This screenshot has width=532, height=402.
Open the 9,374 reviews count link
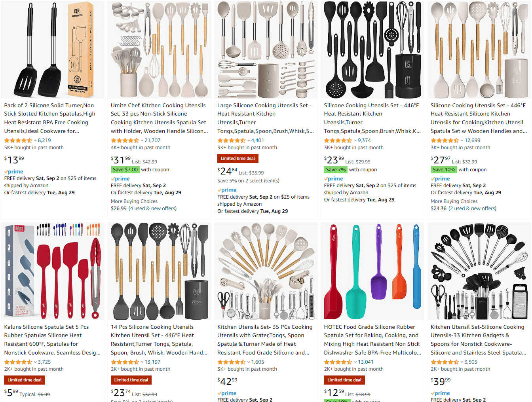[x=364, y=140]
